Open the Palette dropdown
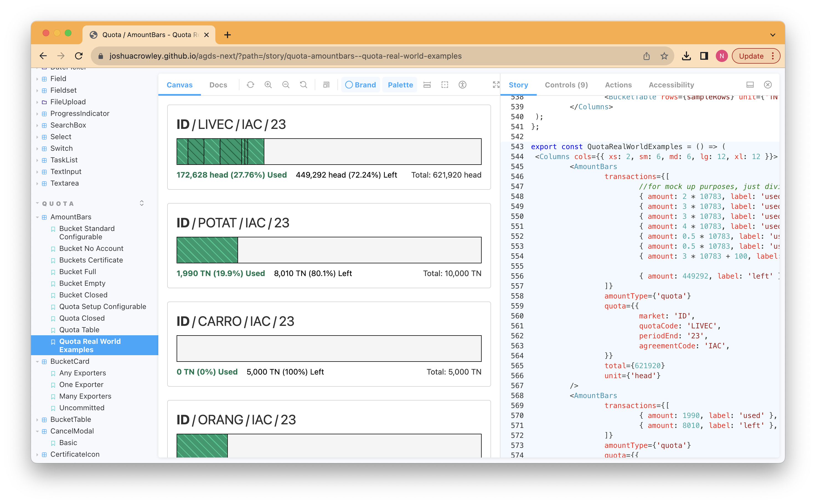The width and height of the screenshot is (816, 504). click(x=400, y=85)
